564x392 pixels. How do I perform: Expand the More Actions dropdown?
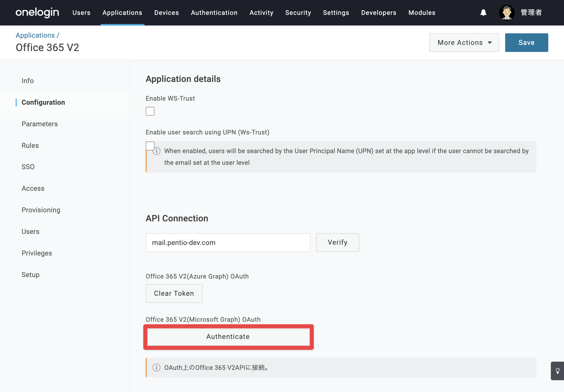point(464,43)
